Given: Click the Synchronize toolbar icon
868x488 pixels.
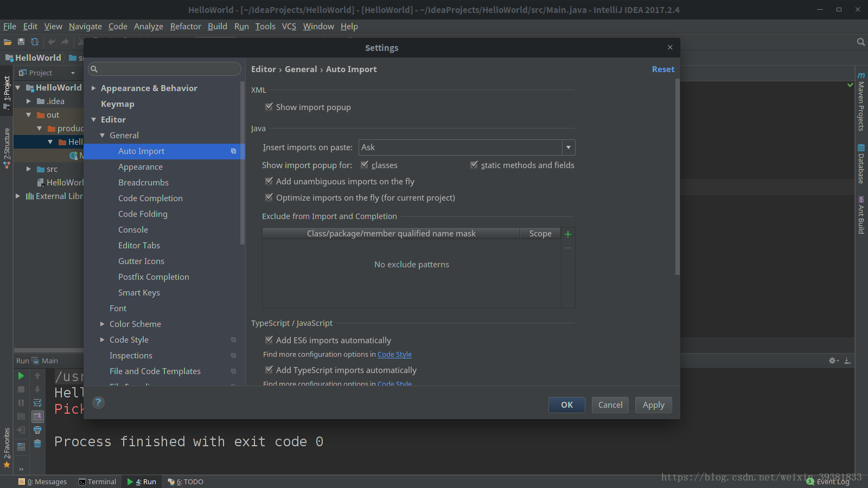Looking at the screenshot, I should coord(35,42).
